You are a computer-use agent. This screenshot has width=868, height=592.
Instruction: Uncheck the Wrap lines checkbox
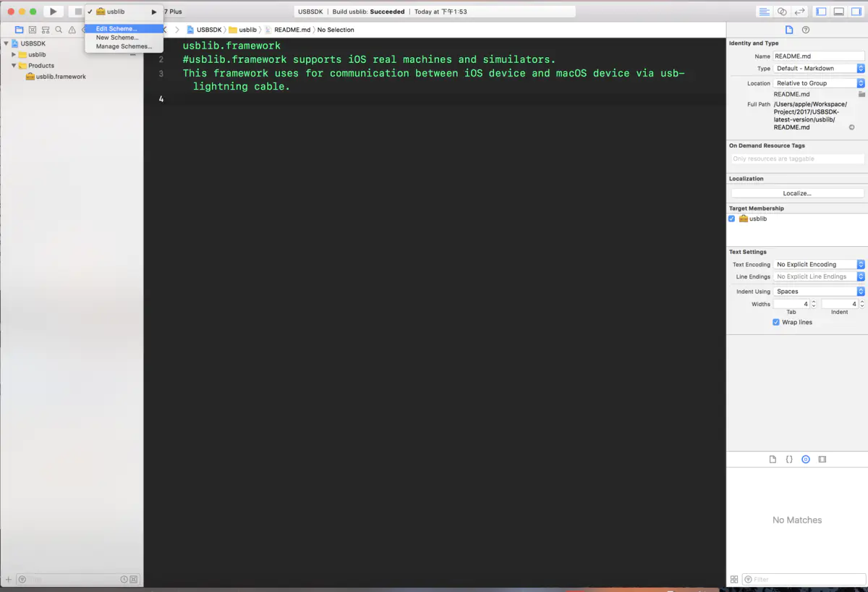pyautogui.click(x=776, y=322)
